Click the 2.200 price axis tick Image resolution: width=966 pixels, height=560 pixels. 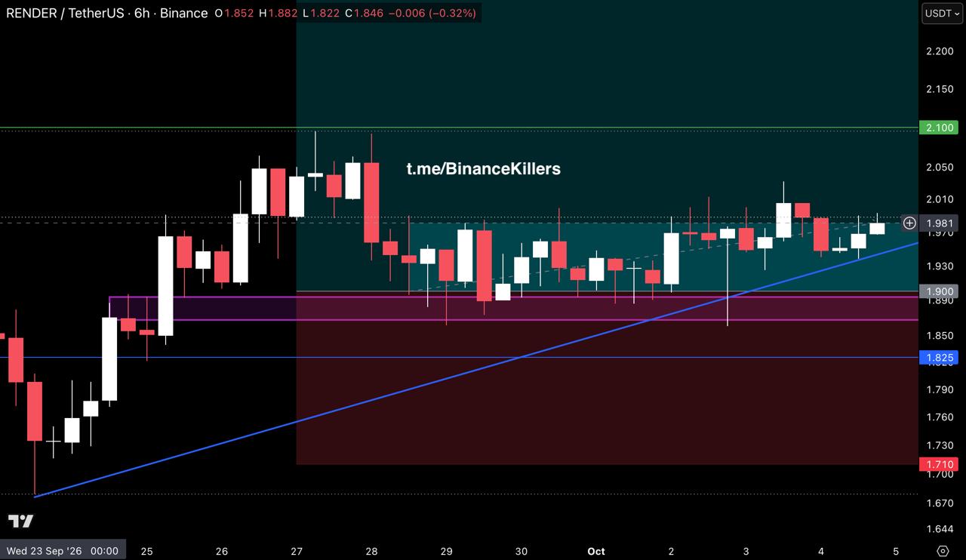click(x=940, y=51)
